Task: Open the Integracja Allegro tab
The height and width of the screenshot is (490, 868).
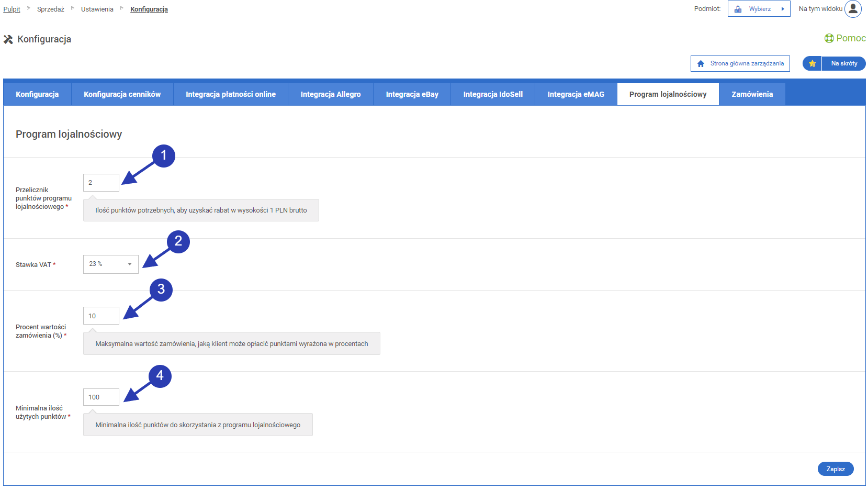Action: tap(330, 94)
